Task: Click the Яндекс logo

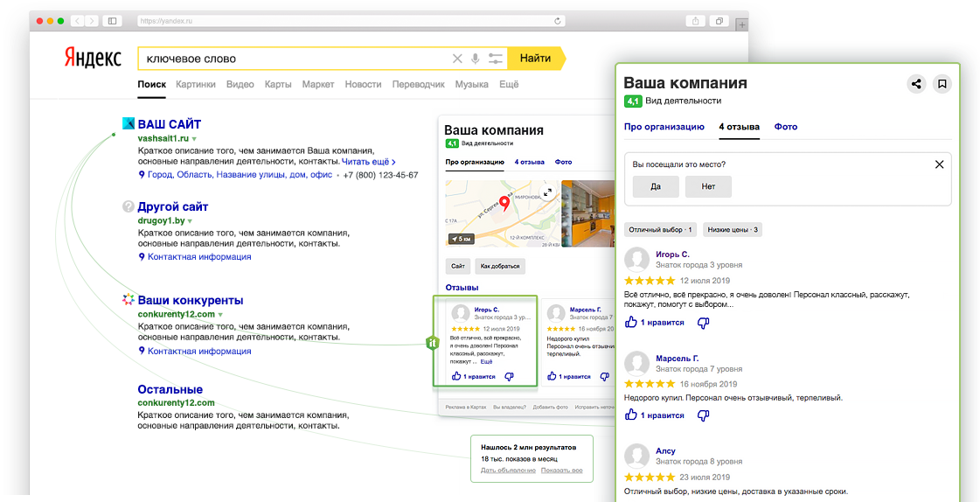Action: [x=94, y=58]
